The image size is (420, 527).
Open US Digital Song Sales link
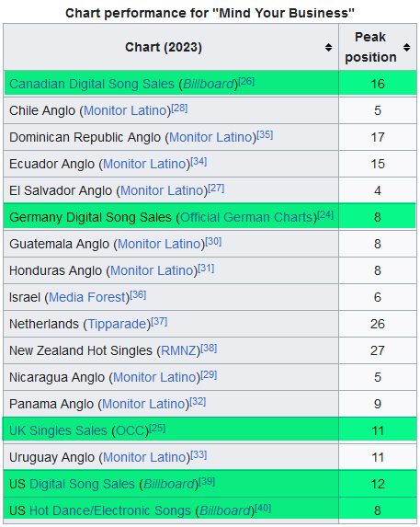click(82, 485)
